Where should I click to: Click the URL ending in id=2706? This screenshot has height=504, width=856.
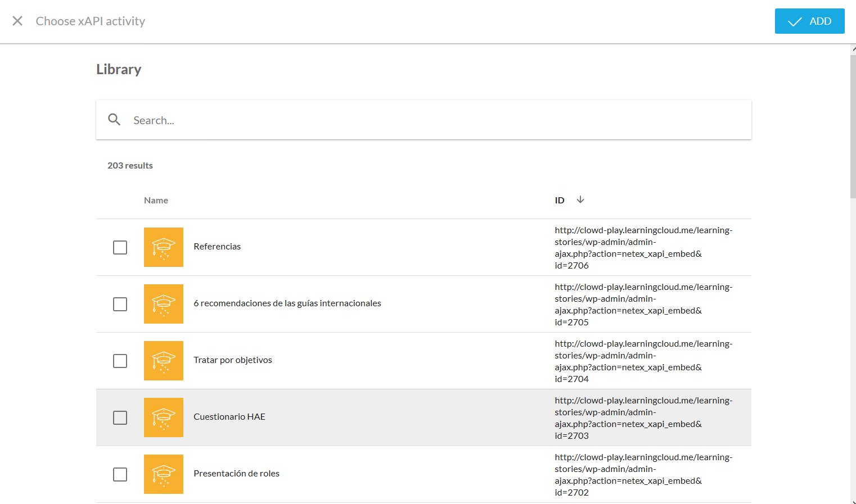point(643,248)
